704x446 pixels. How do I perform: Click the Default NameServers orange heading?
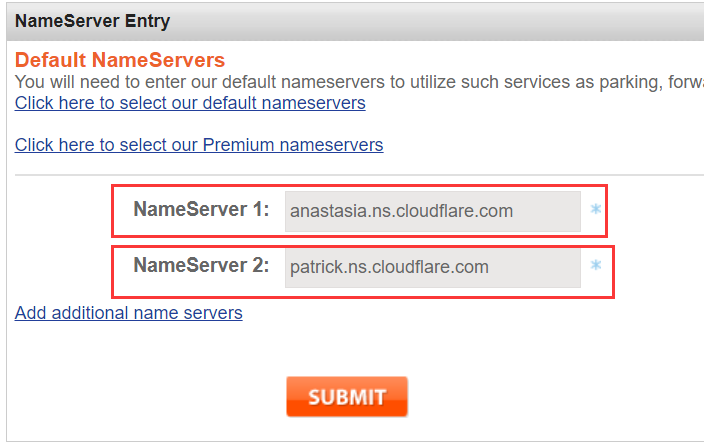120,60
